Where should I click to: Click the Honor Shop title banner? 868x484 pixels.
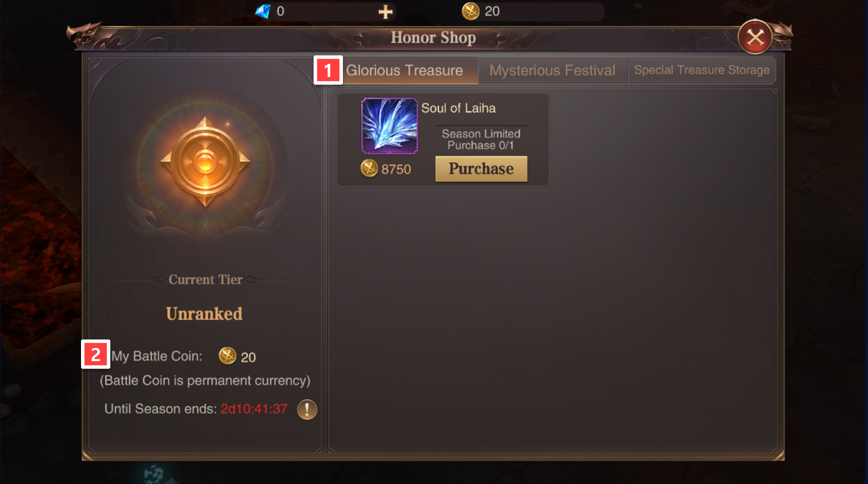click(433, 37)
